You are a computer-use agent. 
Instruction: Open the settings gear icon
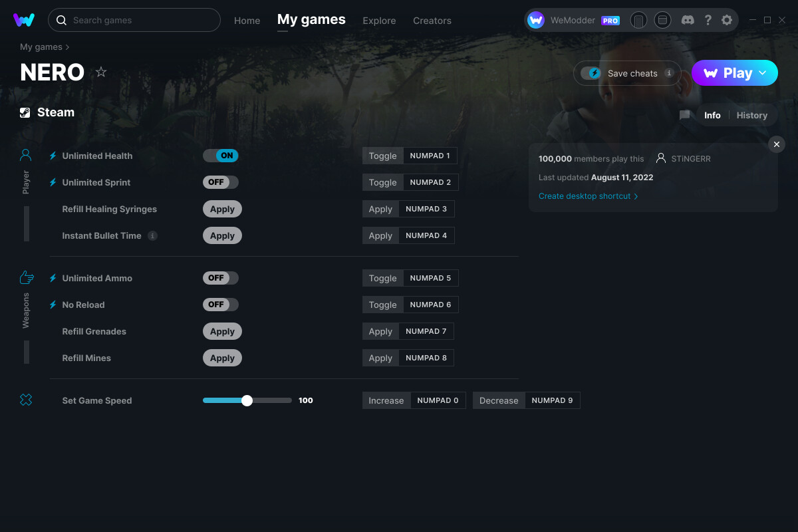727,20
